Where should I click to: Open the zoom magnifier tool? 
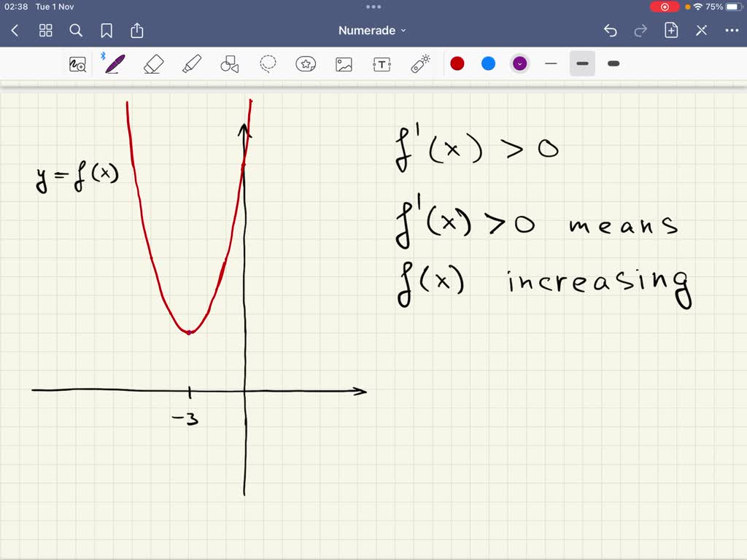[x=78, y=64]
